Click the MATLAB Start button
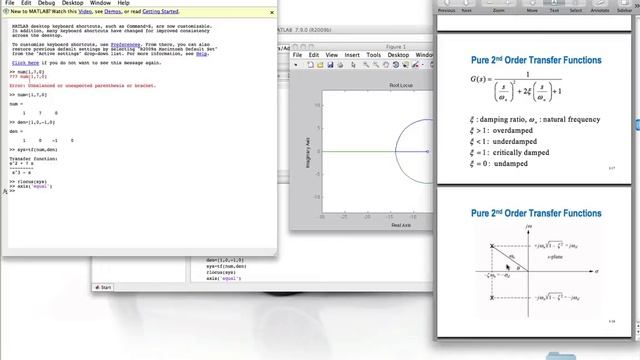Image resolution: width=640 pixels, height=360 pixels. [103, 287]
